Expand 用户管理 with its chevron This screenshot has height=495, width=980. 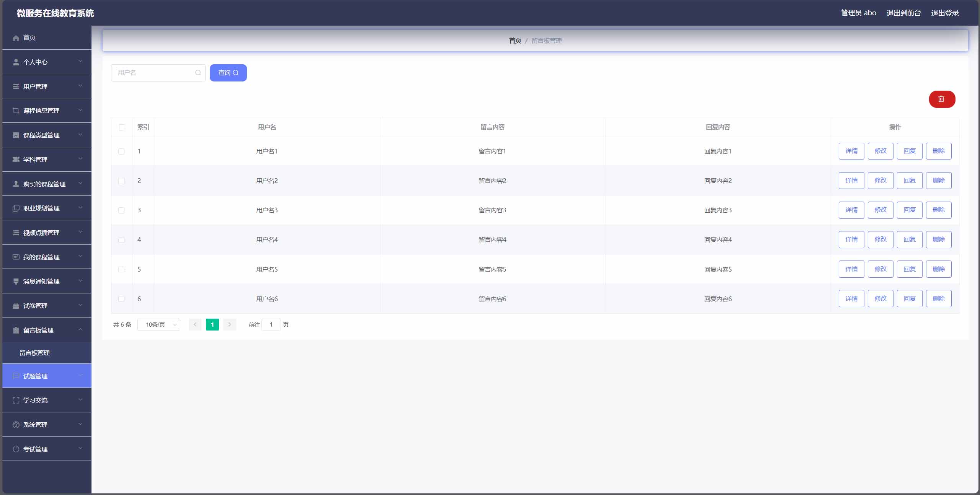tap(80, 86)
